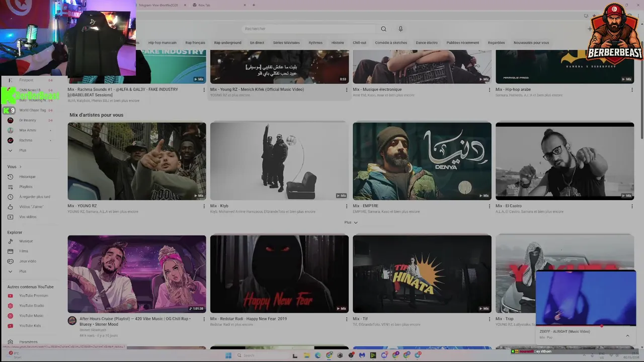Open the Tif HINATA mix thumbnail
644x362 pixels.
422,274
